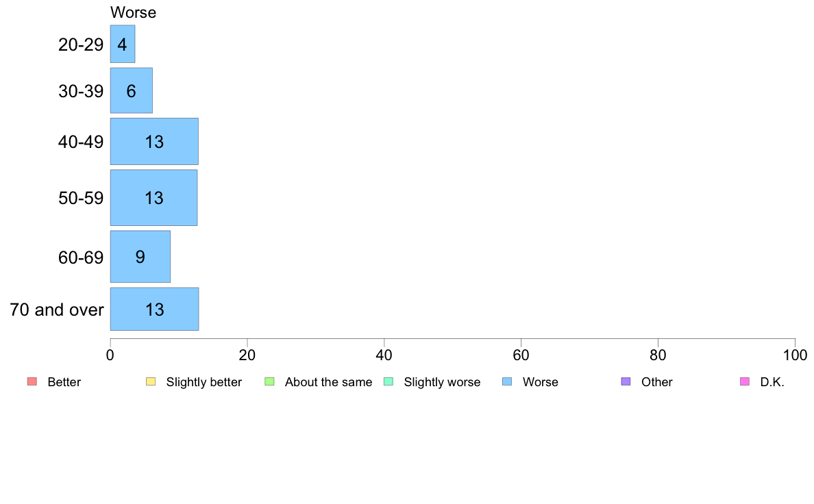Click the 70 and over axis label

tap(57, 310)
